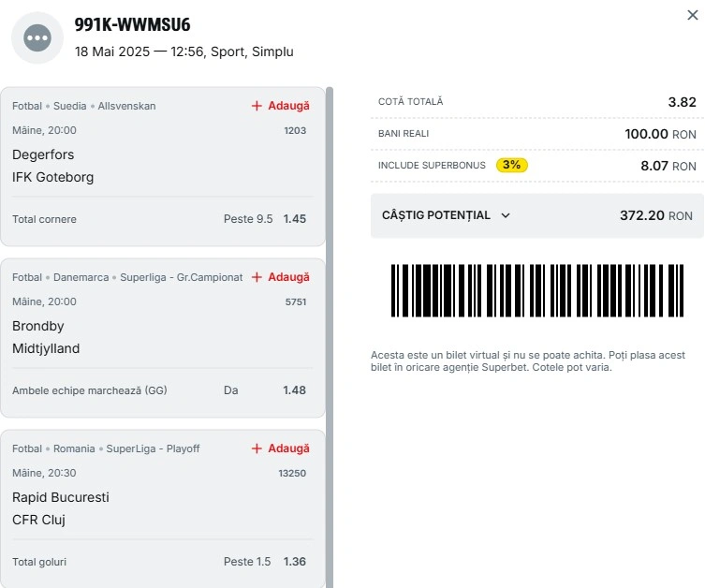Open the three-dots ticket options icon

click(x=37, y=37)
